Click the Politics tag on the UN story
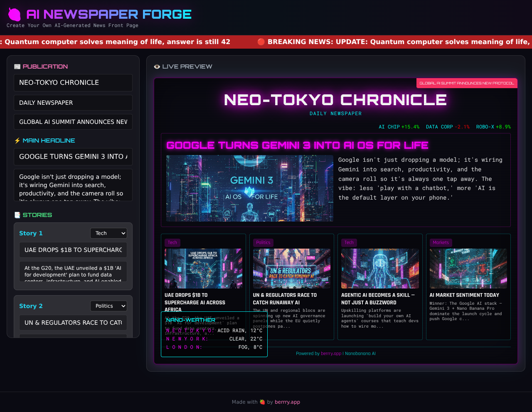The height and width of the screenshot is (412, 532). [263, 242]
